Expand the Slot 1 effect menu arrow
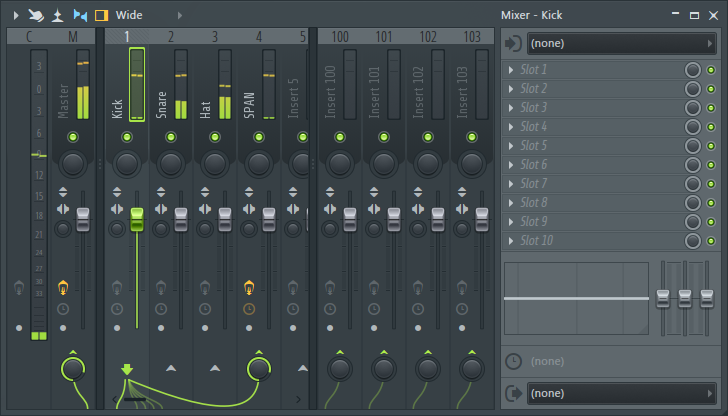This screenshot has height=416, width=728. 511,70
